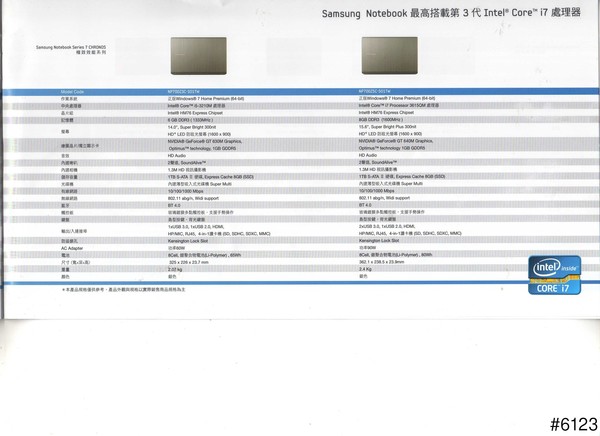The image size is (600, 436).
Task: Click 'Intel HM76 Express Chipset' in the i5-3210M column
Action: 195,113
